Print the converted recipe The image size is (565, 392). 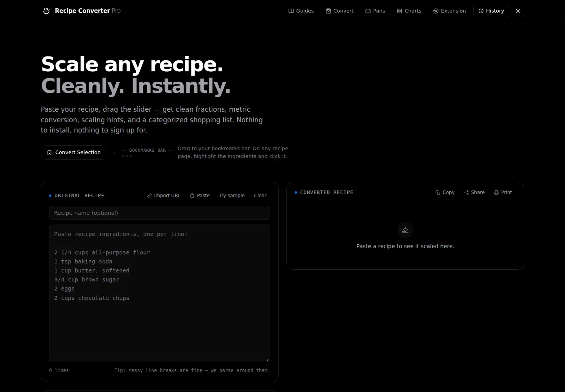(x=503, y=192)
